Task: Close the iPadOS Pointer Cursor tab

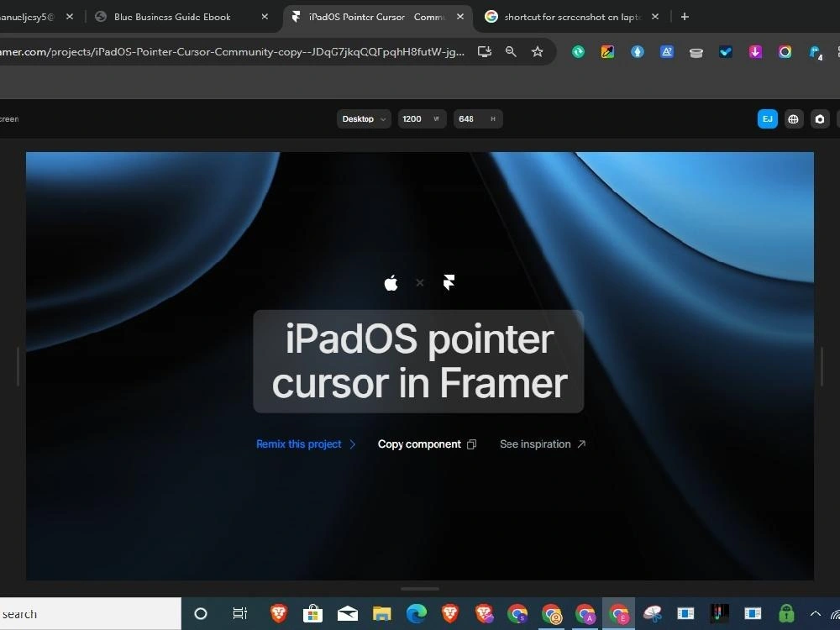Action: click(460, 17)
